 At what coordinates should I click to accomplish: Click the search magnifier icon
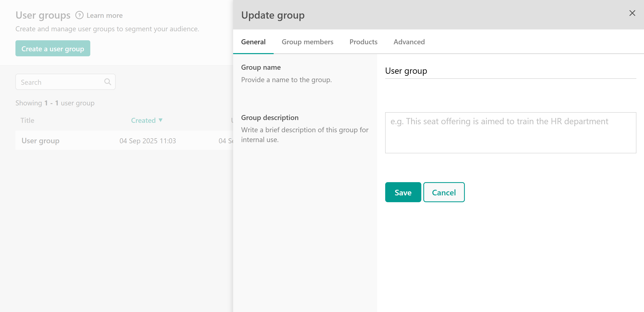[108, 82]
